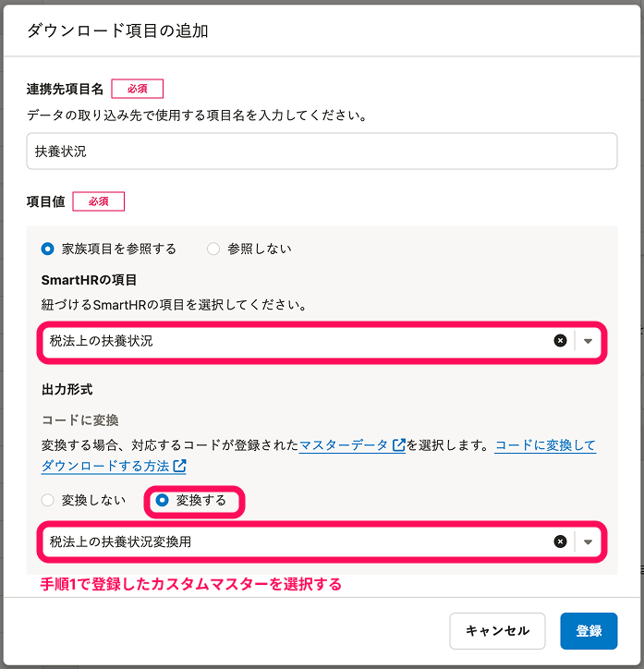
Task: Click the 登録 button
Action: (x=589, y=631)
